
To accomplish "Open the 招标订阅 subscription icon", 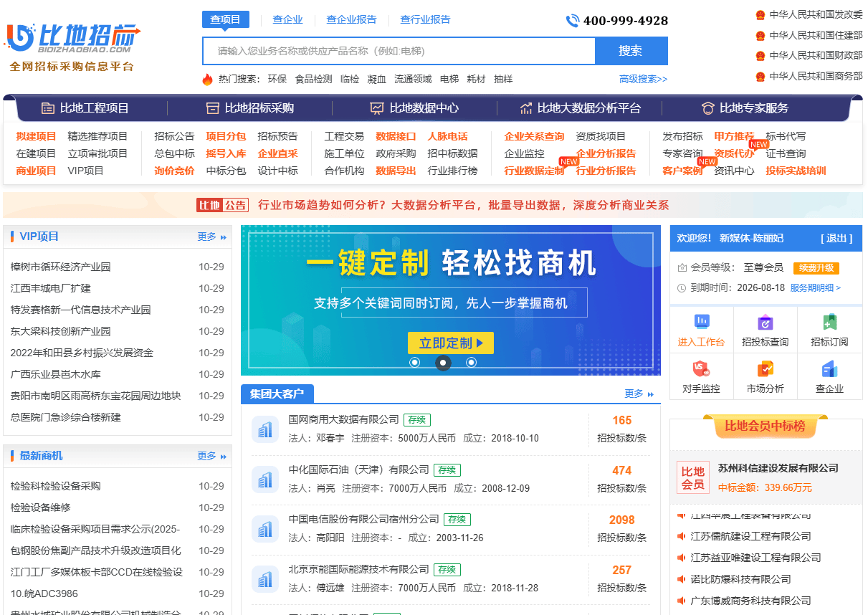I will click(x=829, y=323).
